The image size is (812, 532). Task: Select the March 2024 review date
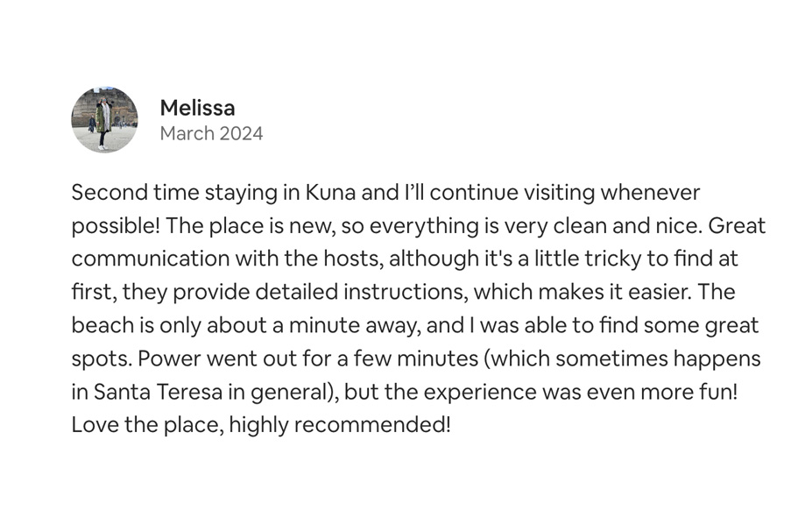(x=211, y=133)
